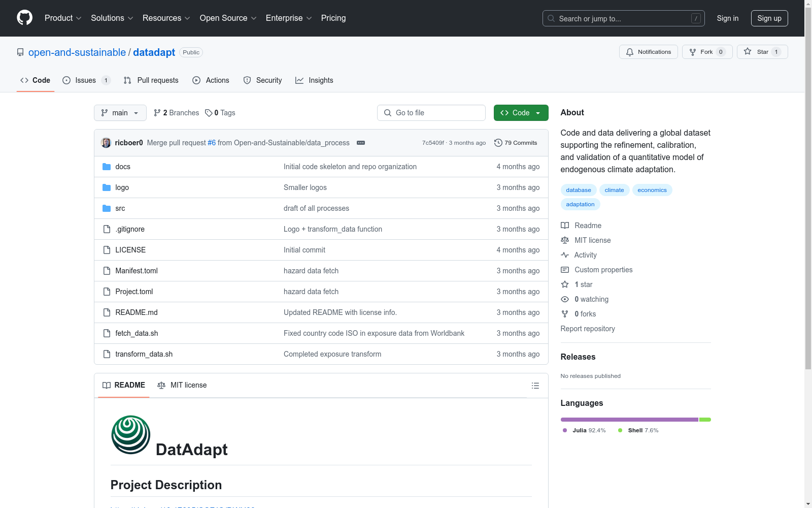Open the LICENSE file
This screenshot has width=812, height=508.
[x=130, y=250]
